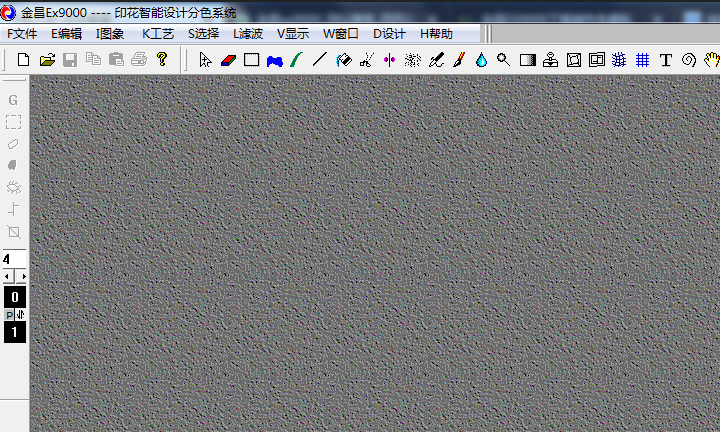Select the scissors cut tool

pyautogui.click(x=366, y=60)
